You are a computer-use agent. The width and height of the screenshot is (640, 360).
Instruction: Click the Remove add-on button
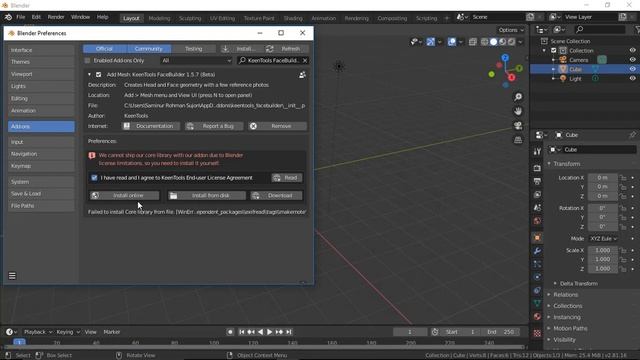[278, 126]
